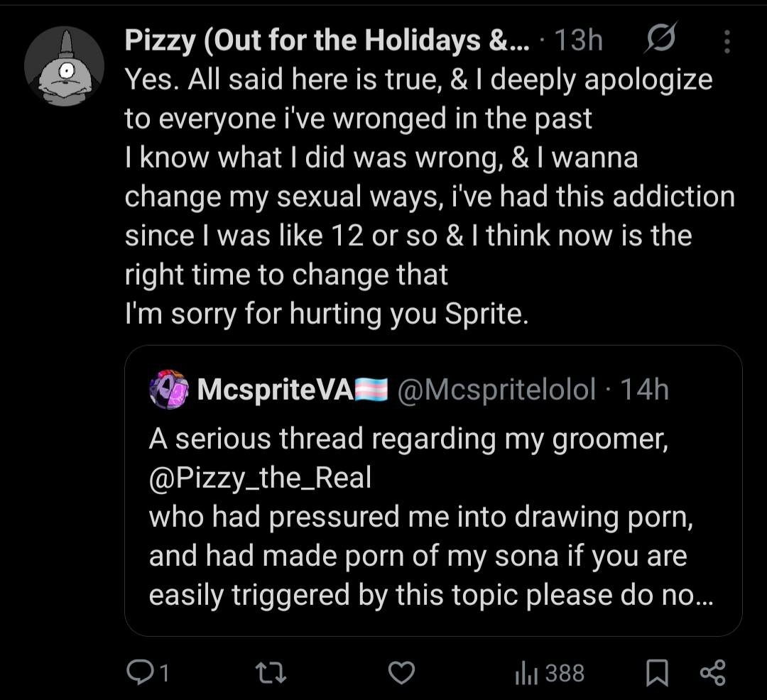Click the "I'm sorry for hurting you Sprite" line
767x700 pixels.
327,315
